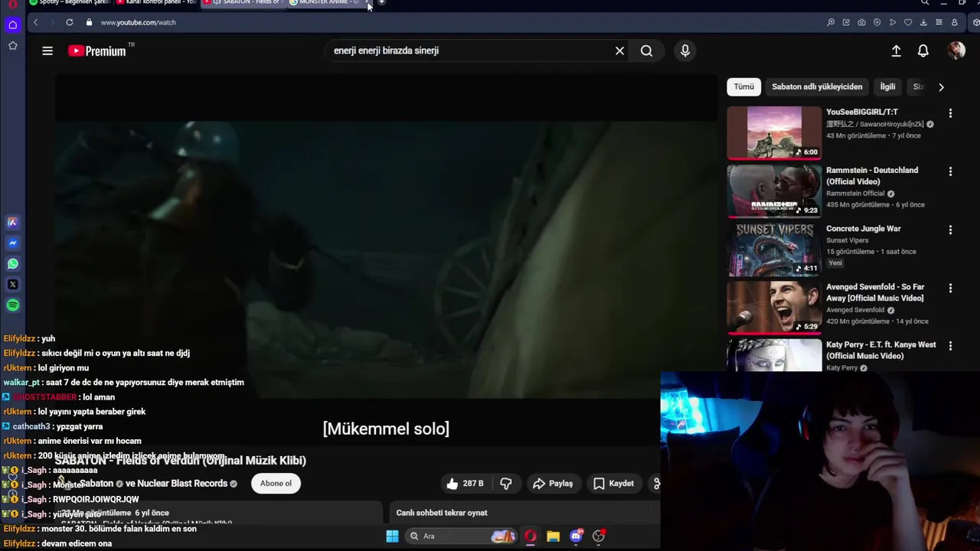Open Easy Setup sliders icon
980x551 pixels.
pyautogui.click(x=939, y=22)
